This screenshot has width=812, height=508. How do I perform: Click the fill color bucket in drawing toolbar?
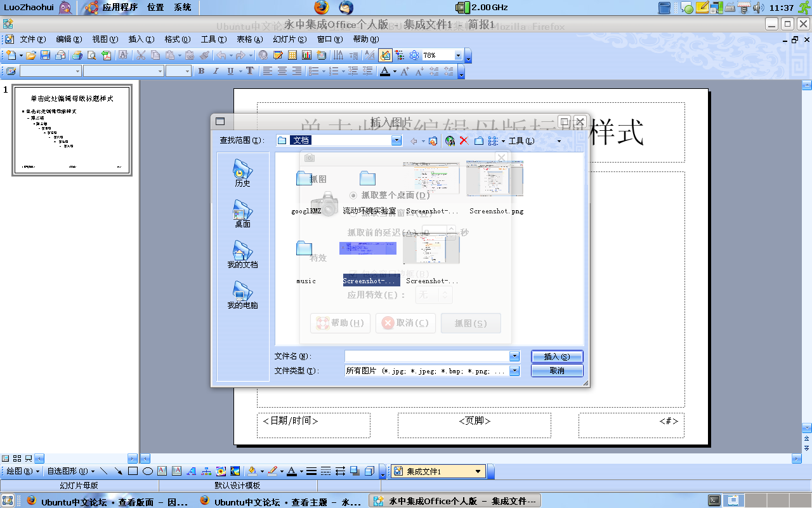252,471
